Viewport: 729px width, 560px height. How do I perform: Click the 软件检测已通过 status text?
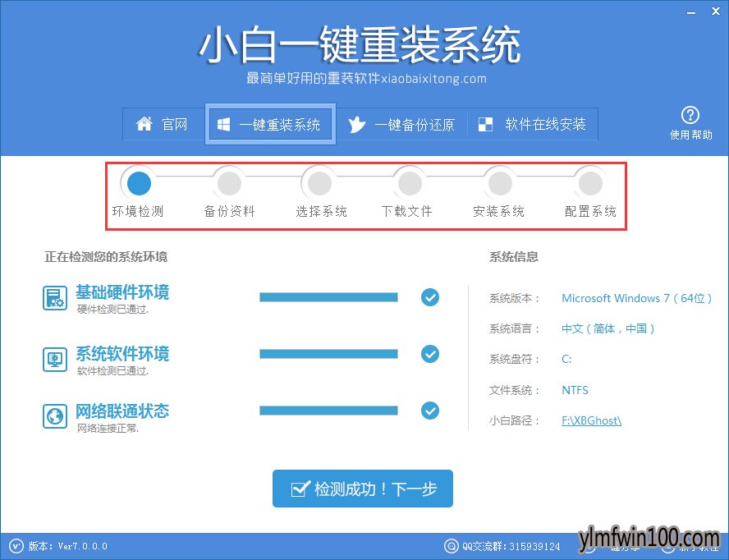[113, 370]
